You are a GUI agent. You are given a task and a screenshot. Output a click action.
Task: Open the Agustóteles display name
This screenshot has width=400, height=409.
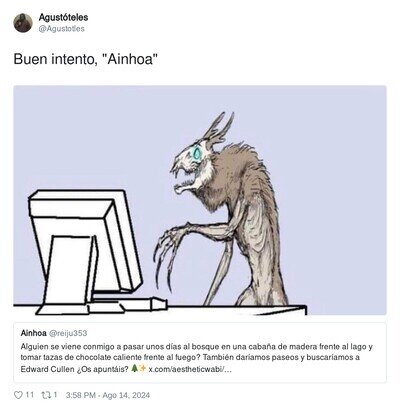pyautogui.click(x=63, y=17)
